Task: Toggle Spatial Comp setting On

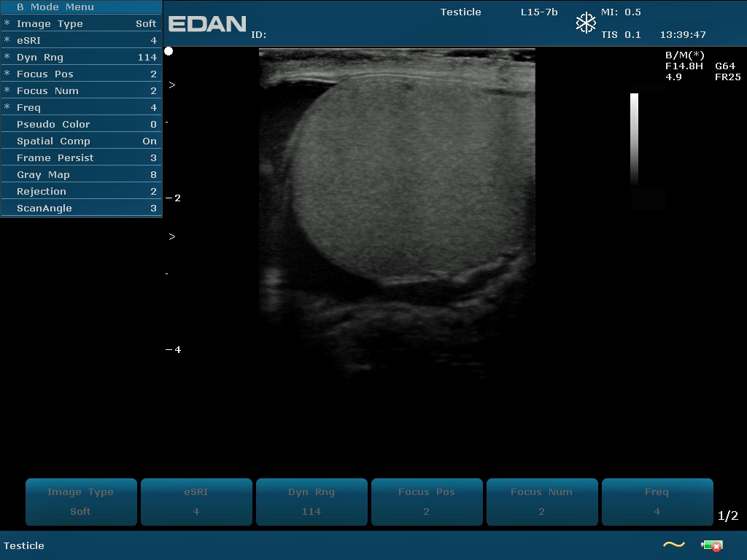Action: click(x=81, y=141)
